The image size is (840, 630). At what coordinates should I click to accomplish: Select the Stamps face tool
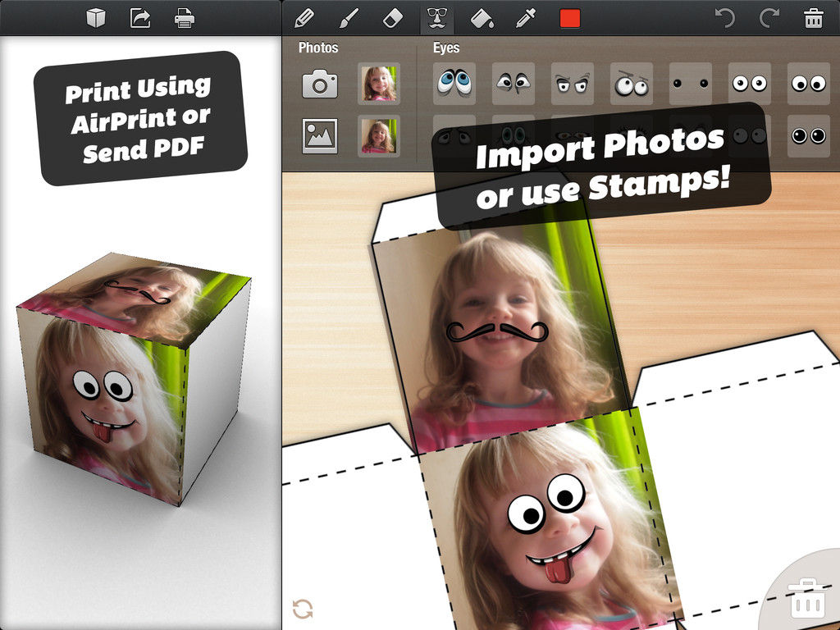click(437, 18)
